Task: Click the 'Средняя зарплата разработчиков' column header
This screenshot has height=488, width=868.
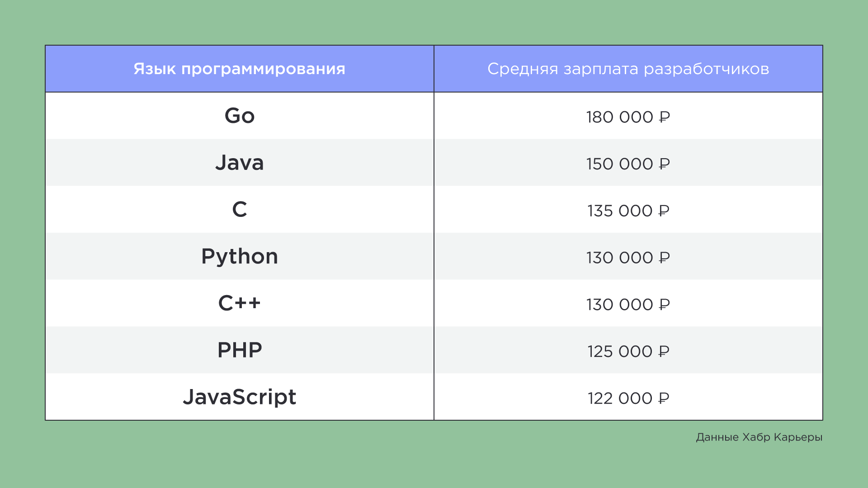Action: click(x=628, y=69)
